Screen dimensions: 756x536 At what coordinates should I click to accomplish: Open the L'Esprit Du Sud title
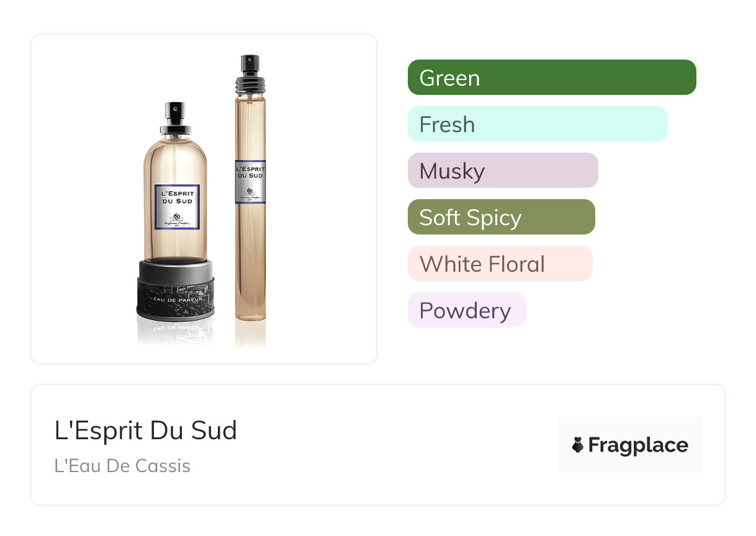tap(146, 430)
